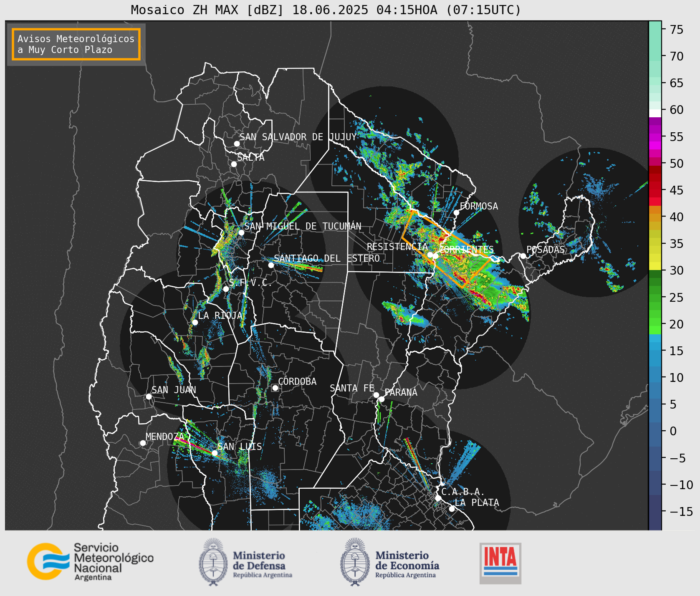This screenshot has height=596, width=700.
Task: Click the Paraná city marker
Action: click(382, 399)
